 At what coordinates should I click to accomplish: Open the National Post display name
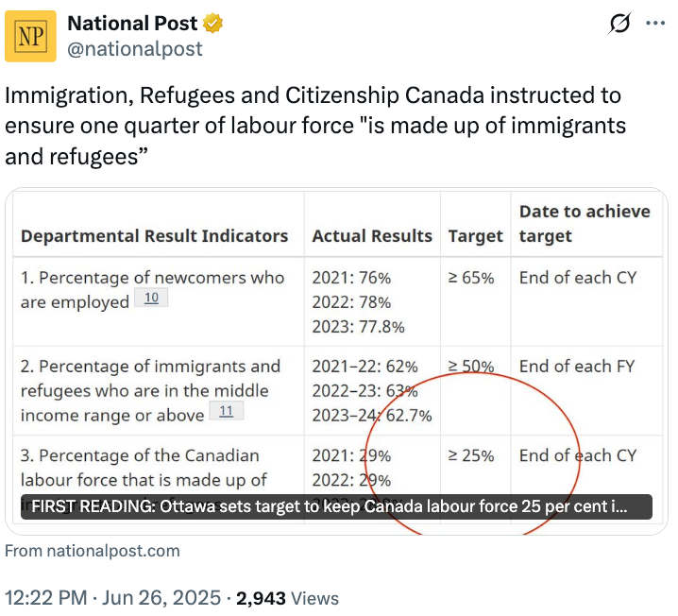[x=132, y=24]
